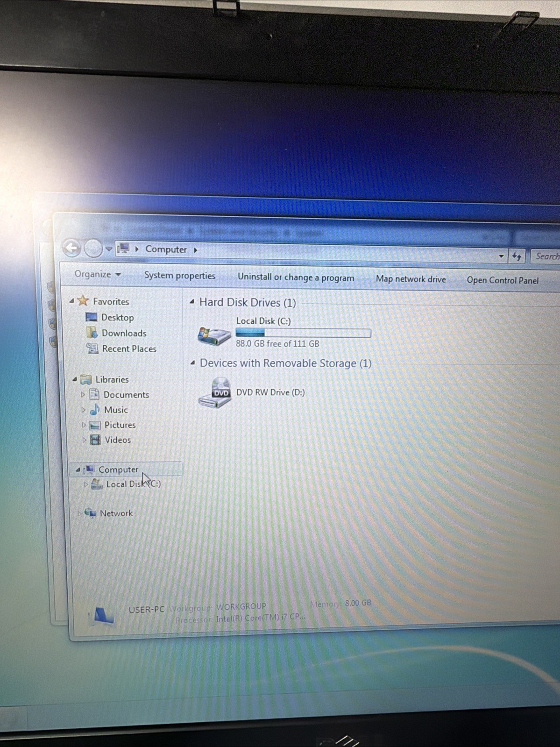Click the Pictures library icon
Viewport: 560px width, 747px height.
[x=95, y=425]
